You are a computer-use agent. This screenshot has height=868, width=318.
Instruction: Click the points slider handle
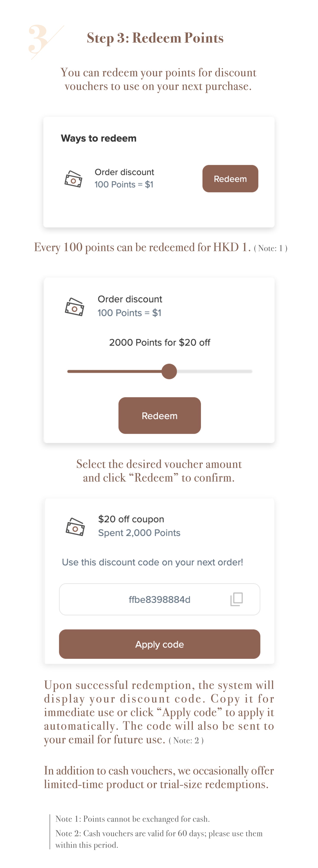click(169, 371)
